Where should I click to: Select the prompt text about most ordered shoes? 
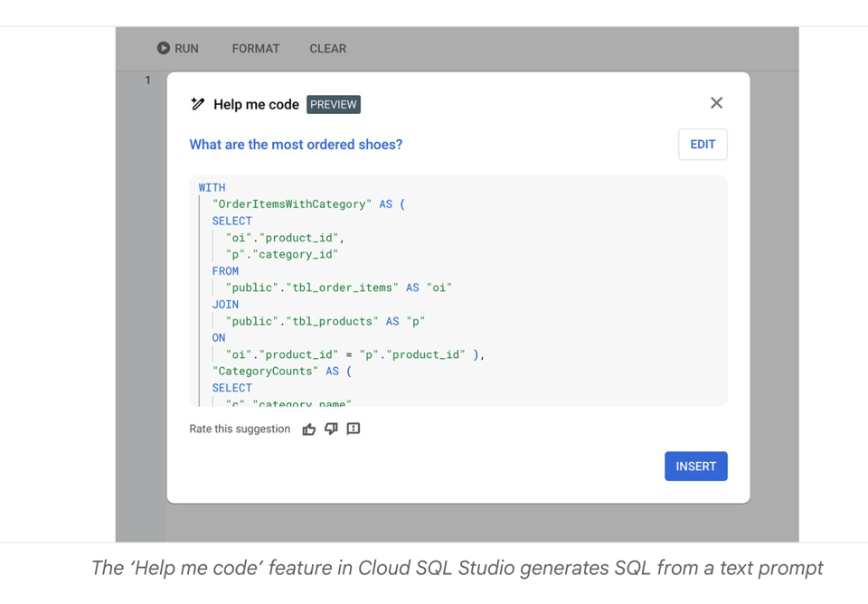(296, 145)
